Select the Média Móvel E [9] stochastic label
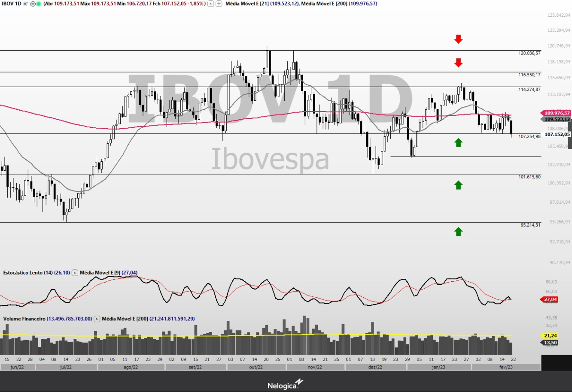The height and width of the screenshot is (392, 572). pyautogui.click(x=100, y=272)
